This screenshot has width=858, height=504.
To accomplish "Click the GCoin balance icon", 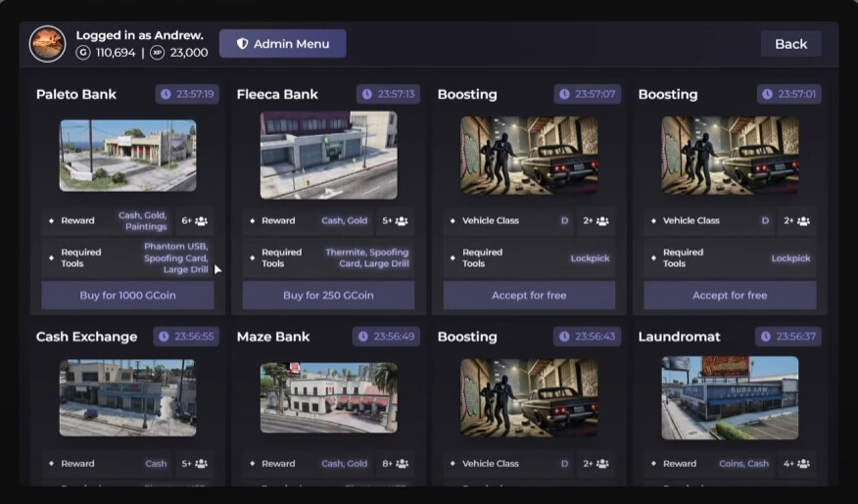I will tap(83, 53).
